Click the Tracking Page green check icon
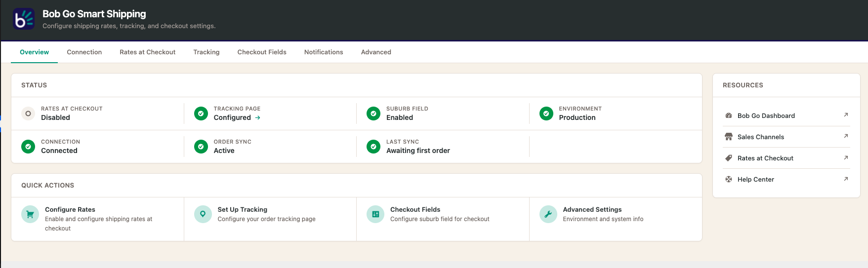 tap(201, 114)
